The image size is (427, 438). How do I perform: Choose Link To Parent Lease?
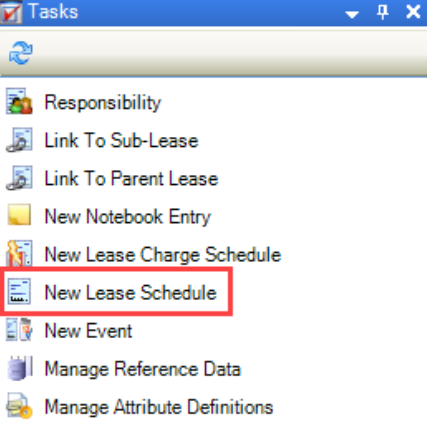tap(131, 178)
